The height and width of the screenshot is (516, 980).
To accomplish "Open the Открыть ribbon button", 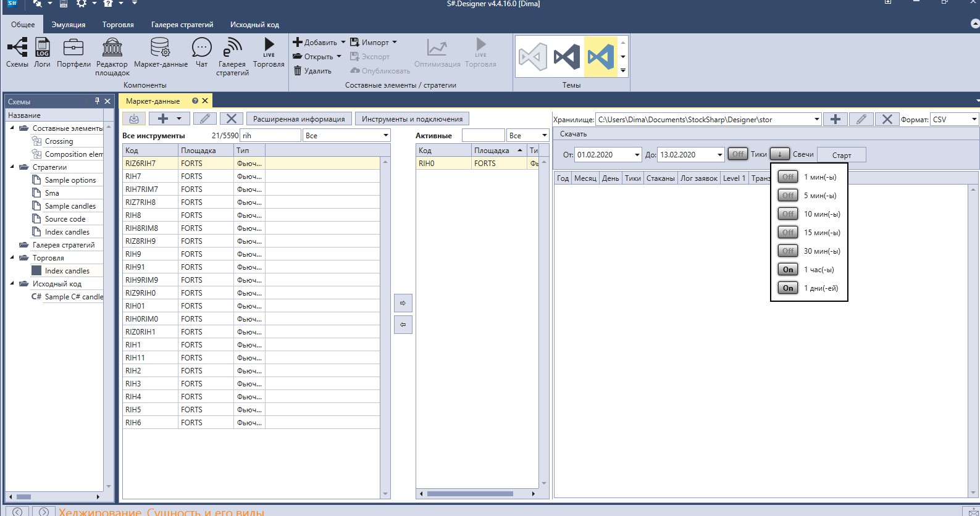I will [317, 57].
